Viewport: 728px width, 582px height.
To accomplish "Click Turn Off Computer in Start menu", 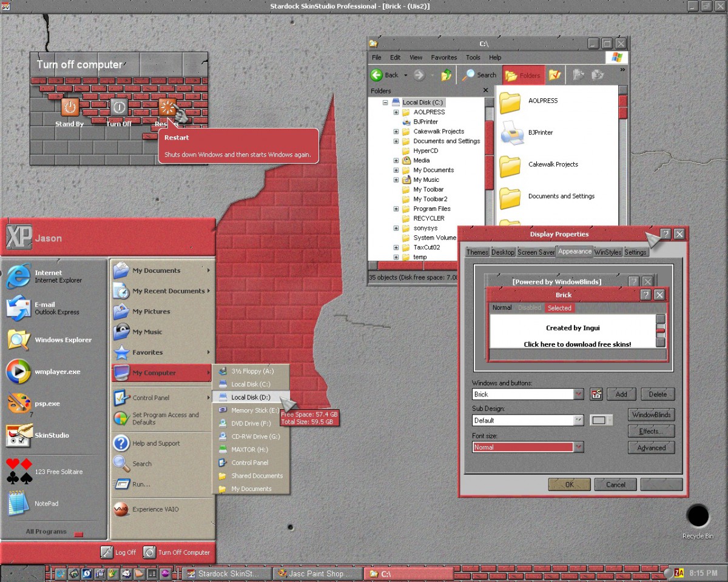I will coord(177,552).
